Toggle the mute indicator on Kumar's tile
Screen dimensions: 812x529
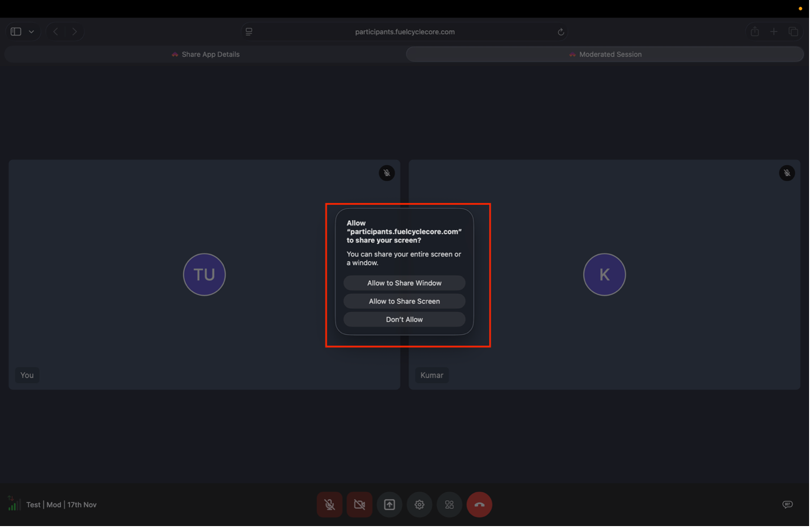pyautogui.click(x=787, y=173)
